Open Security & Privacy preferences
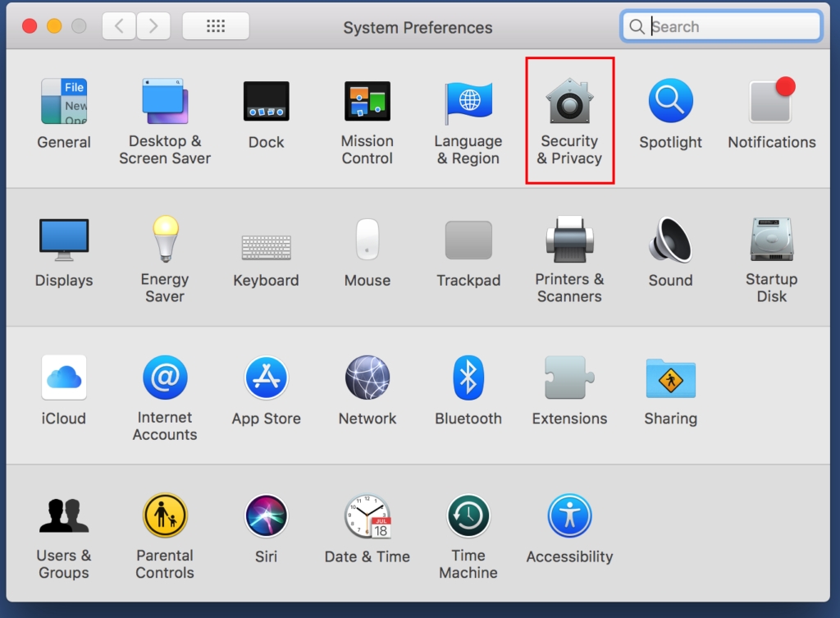The image size is (840, 618). (x=569, y=102)
